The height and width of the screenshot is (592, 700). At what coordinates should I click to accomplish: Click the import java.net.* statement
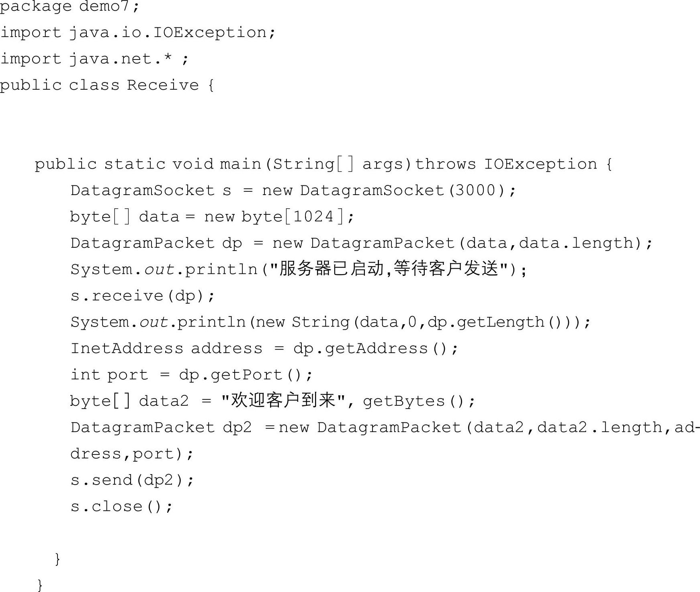94,59
